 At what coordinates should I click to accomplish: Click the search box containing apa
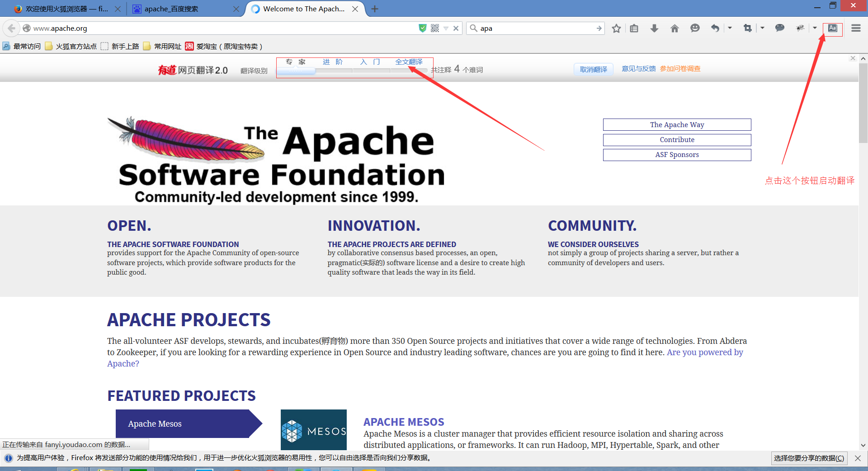coord(536,28)
